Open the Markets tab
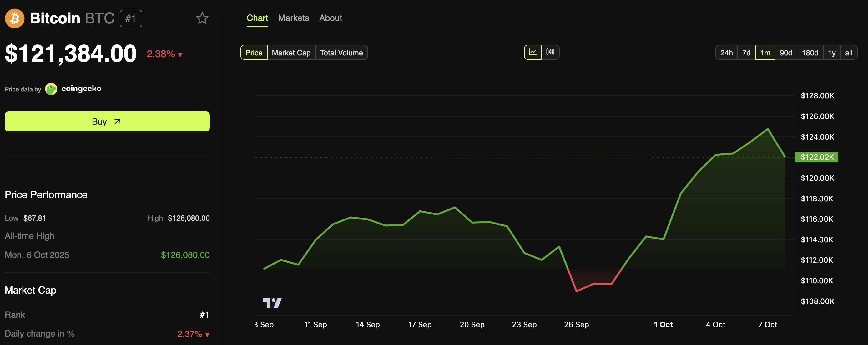This screenshot has width=868, height=345. [x=294, y=18]
